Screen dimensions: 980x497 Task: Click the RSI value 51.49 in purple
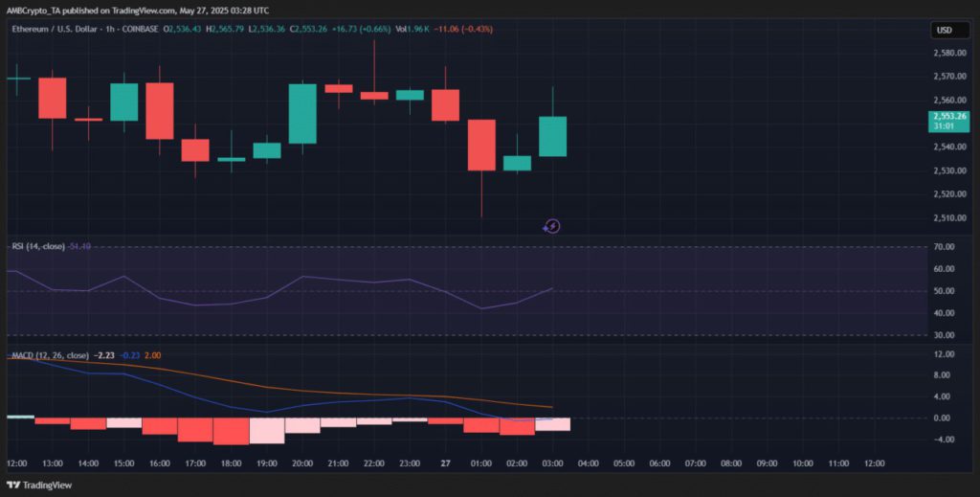click(79, 246)
